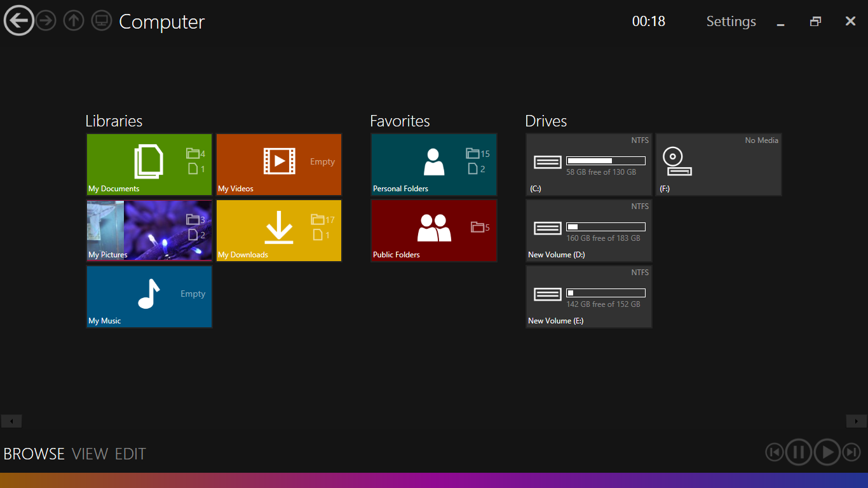Image resolution: width=868 pixels, height=488 pixels.
Task: Open Public Folders favorite
Action: tap(433, 230)
